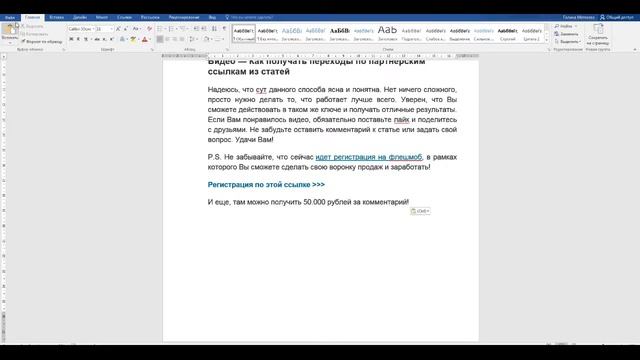Apply Italic (К) formatting
This screenshot has height=360, width=640.
pos(78,39)
